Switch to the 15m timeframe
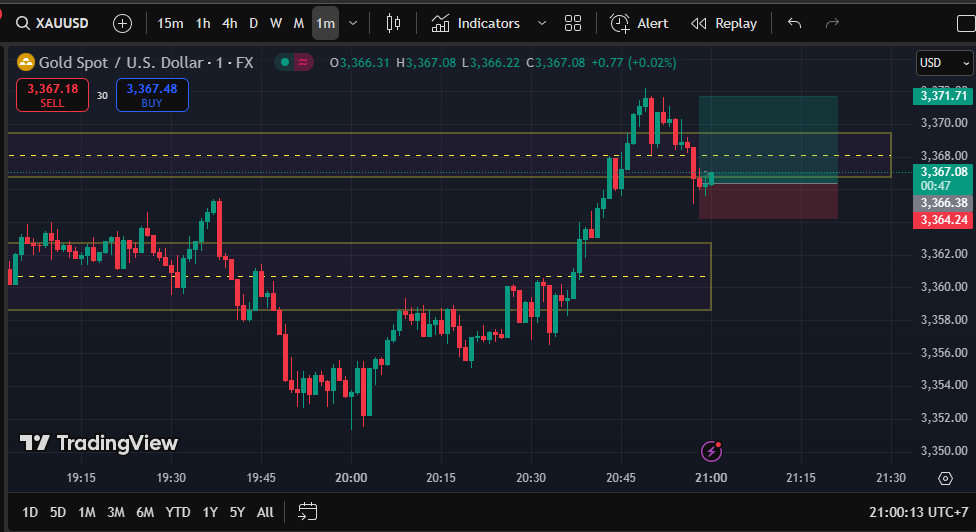Image resolution: width=976 pixels, height=532 pixels. (170, 24)
